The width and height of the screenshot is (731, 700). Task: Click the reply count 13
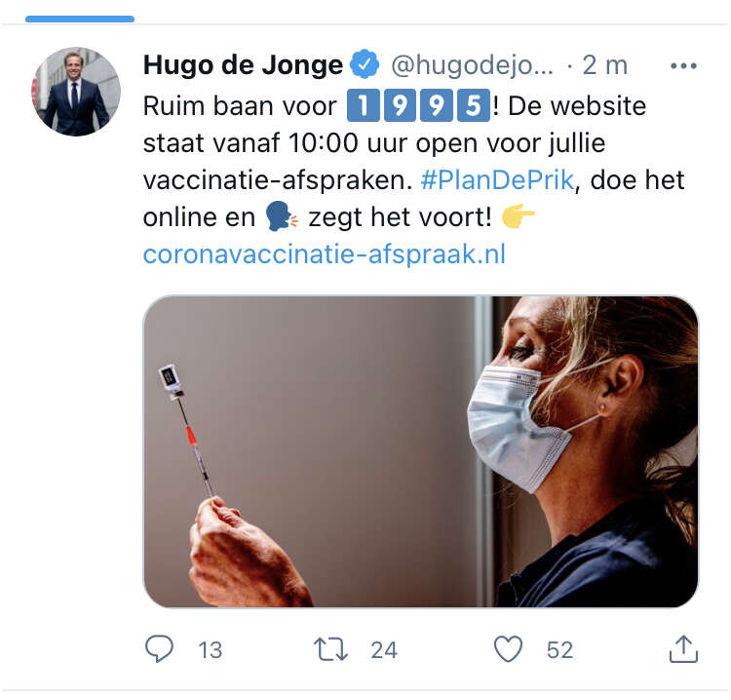210,650
